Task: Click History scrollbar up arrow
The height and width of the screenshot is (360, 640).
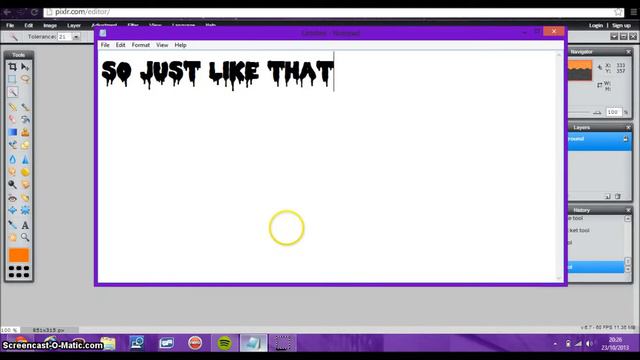Action: point(628,219)
